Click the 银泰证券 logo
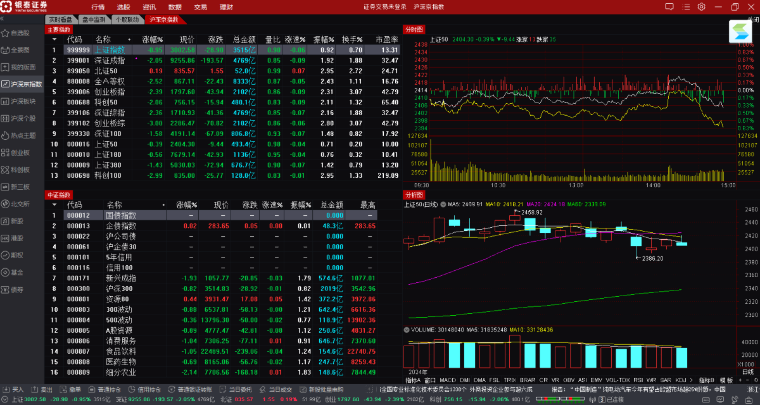Viewport: 760px width, 405px height. click(25, 7)
